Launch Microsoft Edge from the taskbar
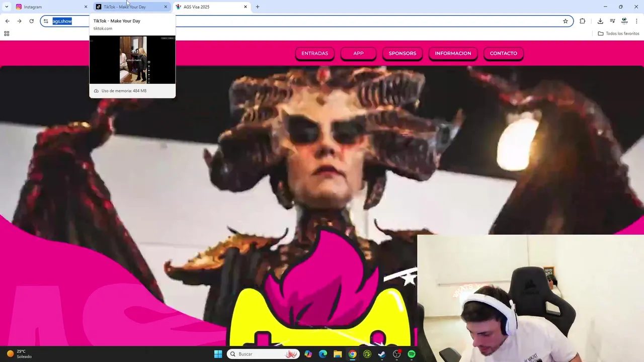This screenshot has width=644, height=362. tap(323, 354)
